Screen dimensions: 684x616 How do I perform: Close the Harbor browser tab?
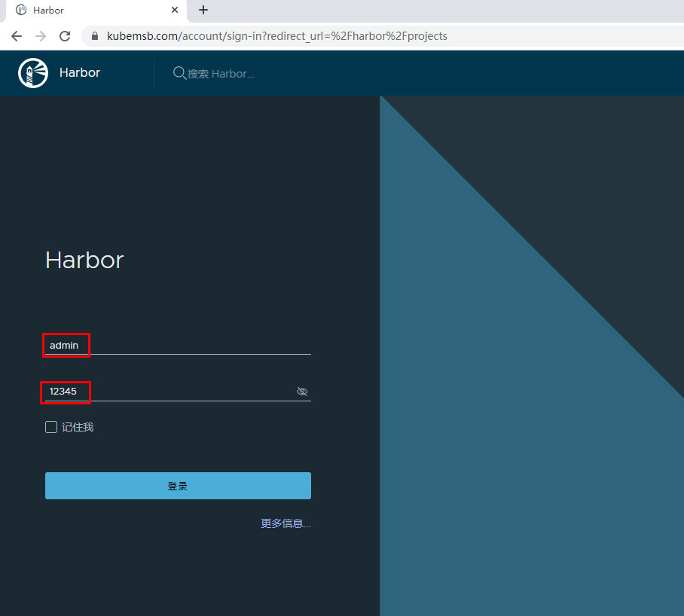tap(175, 10)
